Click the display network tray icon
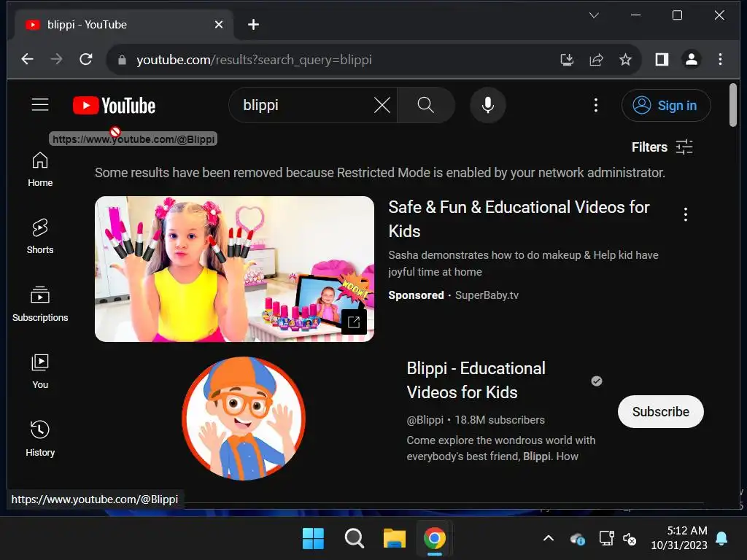Image resolution: width=747 pixels, height=560 pixels. click(606, 539)
